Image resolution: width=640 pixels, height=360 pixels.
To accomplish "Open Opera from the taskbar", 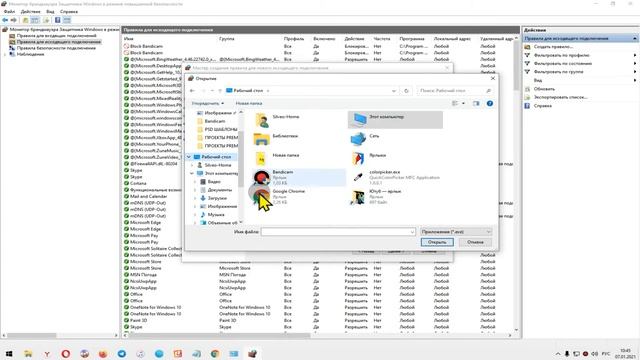I will [x=65, y=353].
